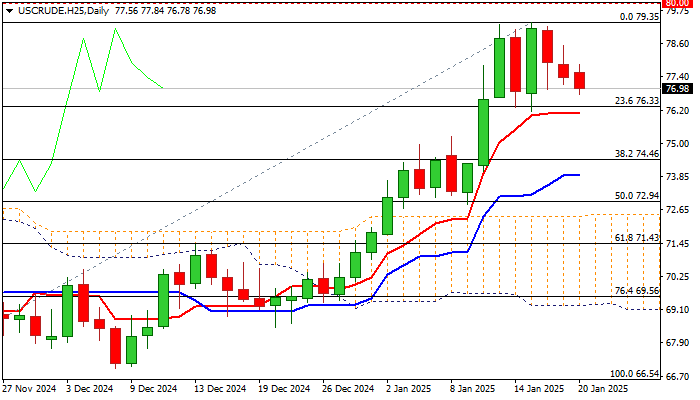Click the latest red candle at chart's right edge
This screenshot has height=400, width=700.
tap(580, 79)
